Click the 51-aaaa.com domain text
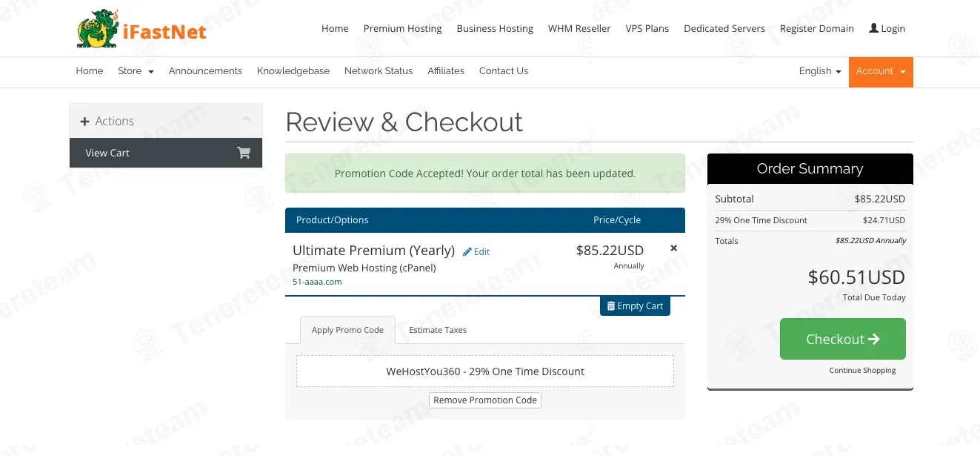Image resolution: width=980 pixels, height=456 pixels. (x=317, y=282)
